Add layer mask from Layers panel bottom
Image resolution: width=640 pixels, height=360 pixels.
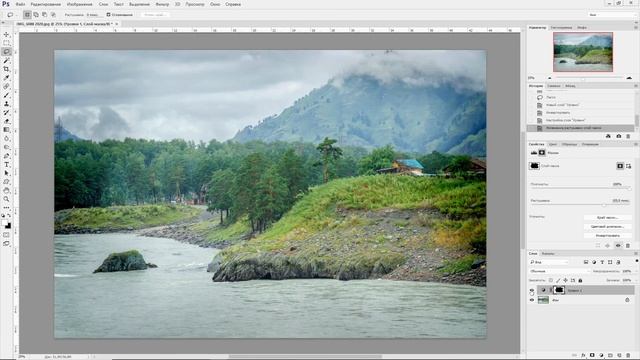click(x=592, y=356)
